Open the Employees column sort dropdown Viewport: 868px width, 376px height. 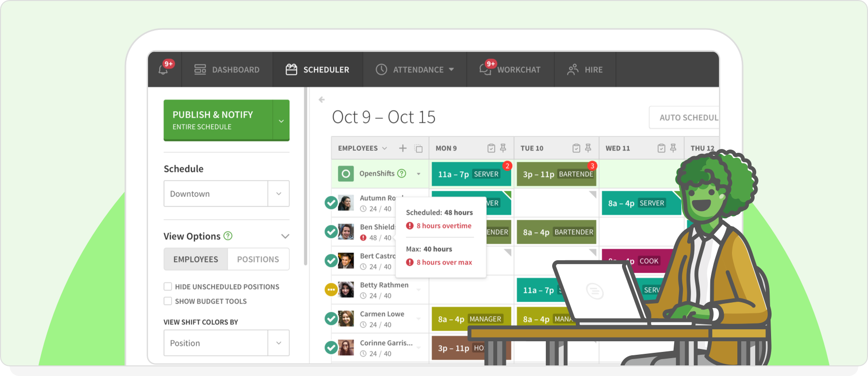coord(384,148)
